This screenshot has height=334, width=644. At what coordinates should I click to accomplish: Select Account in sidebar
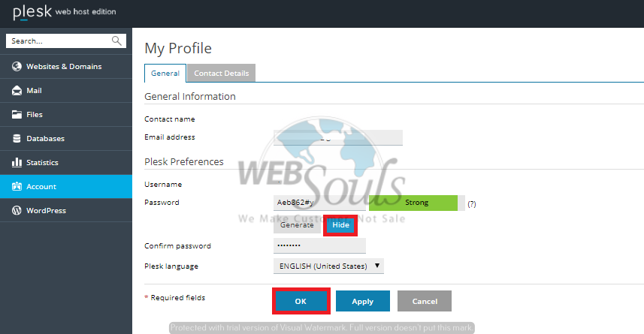click(66, 186)
